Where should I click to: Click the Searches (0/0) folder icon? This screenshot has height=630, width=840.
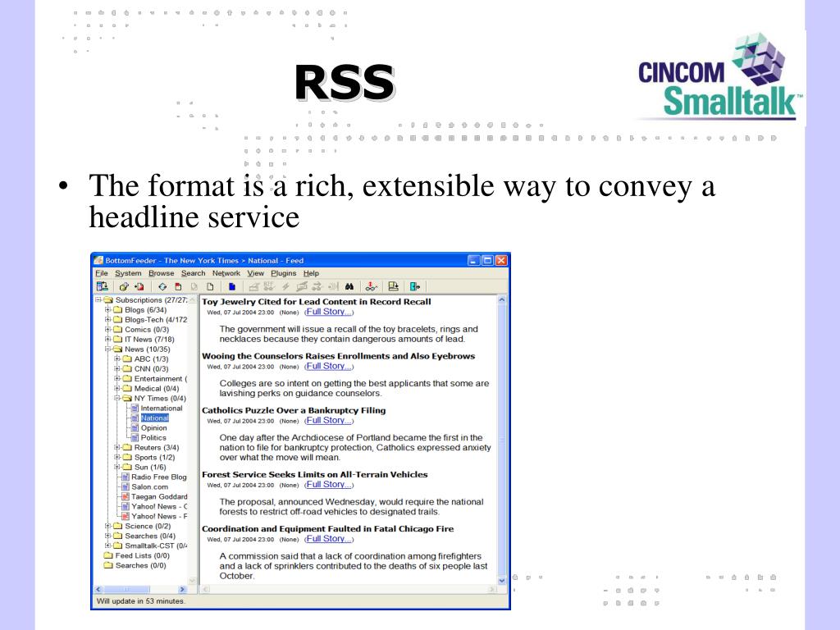click(108, 565)
